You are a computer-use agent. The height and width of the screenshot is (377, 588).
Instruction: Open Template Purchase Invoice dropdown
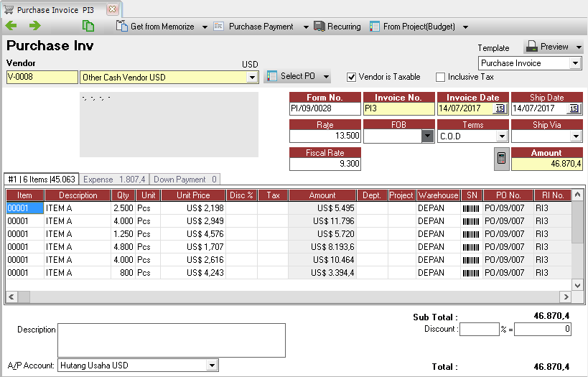575,63
